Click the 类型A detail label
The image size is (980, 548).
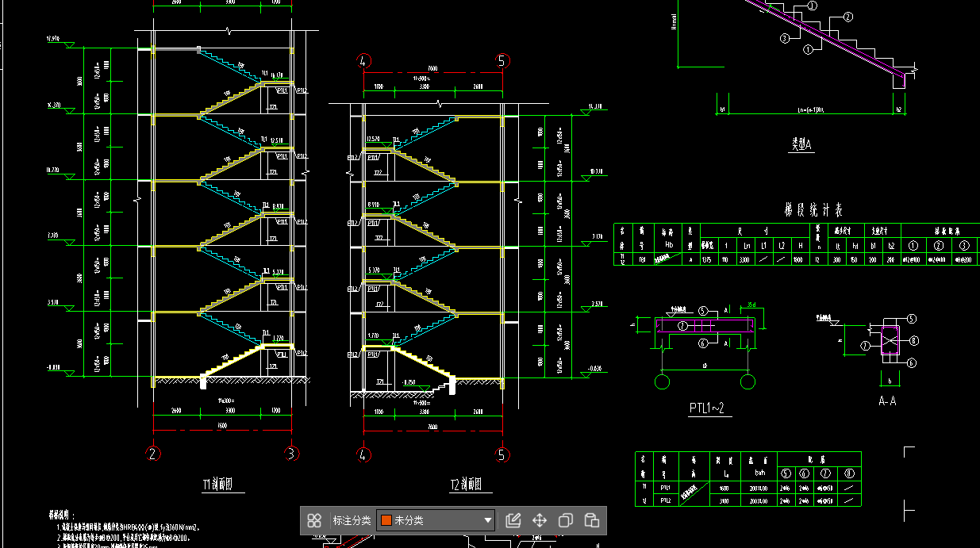(x=802, y=144)
